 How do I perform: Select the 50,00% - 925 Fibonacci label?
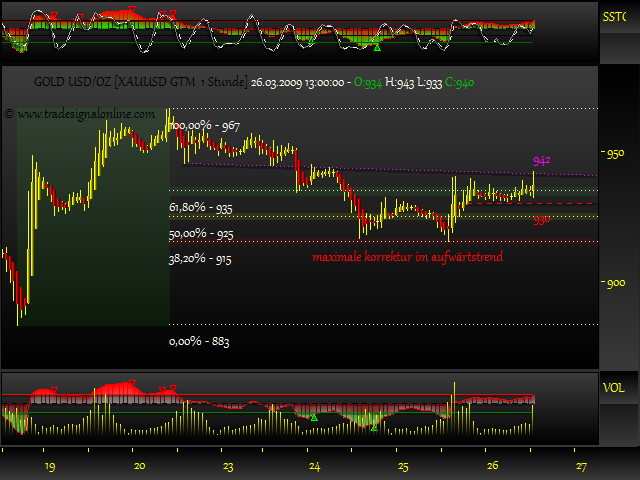click(202, 233)
